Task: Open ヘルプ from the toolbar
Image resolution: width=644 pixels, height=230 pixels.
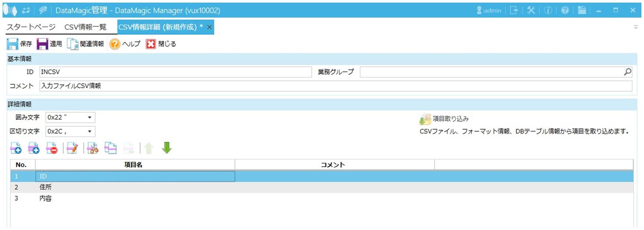Action: tap(125, 44)
